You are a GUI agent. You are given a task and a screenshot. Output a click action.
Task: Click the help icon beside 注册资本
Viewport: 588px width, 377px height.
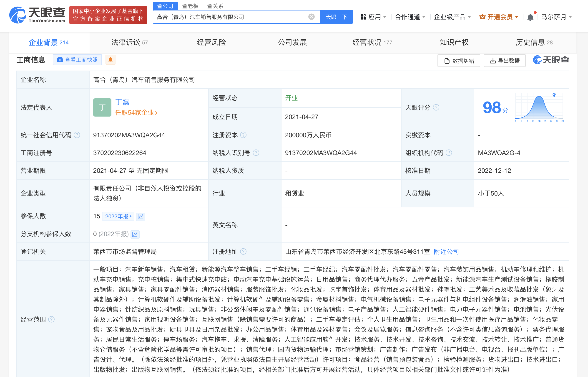(243, 135)
